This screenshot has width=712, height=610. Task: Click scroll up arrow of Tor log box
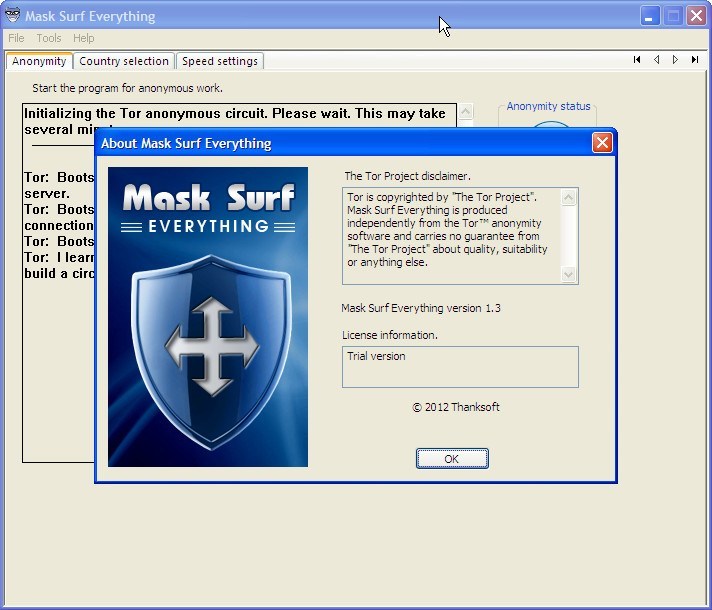466,111
